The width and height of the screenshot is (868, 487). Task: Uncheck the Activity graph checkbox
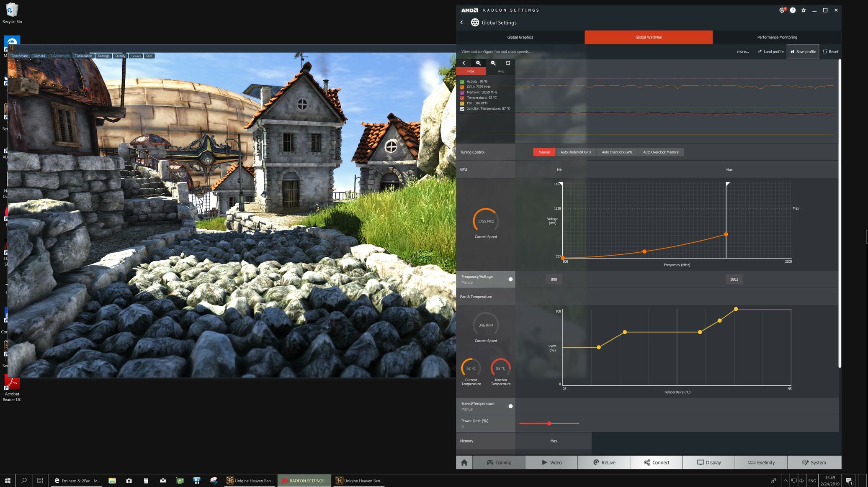pyautogui.click(x=462, y=82)
